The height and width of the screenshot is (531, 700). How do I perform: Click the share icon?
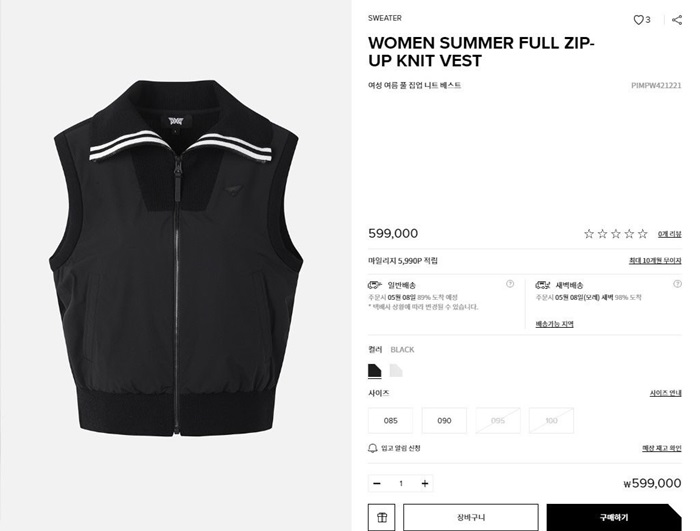(677, 20)
